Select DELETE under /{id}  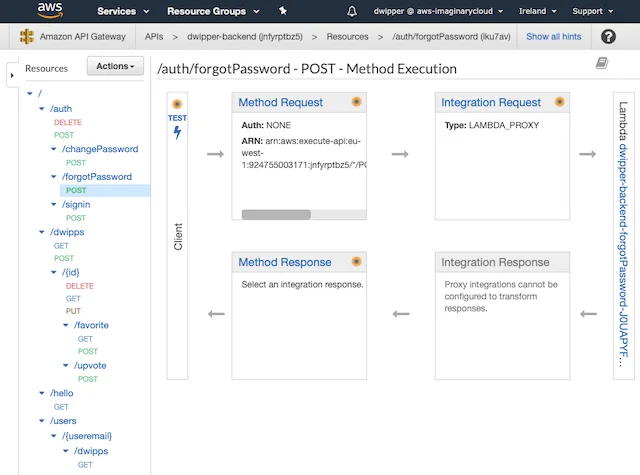click(80, 286)
